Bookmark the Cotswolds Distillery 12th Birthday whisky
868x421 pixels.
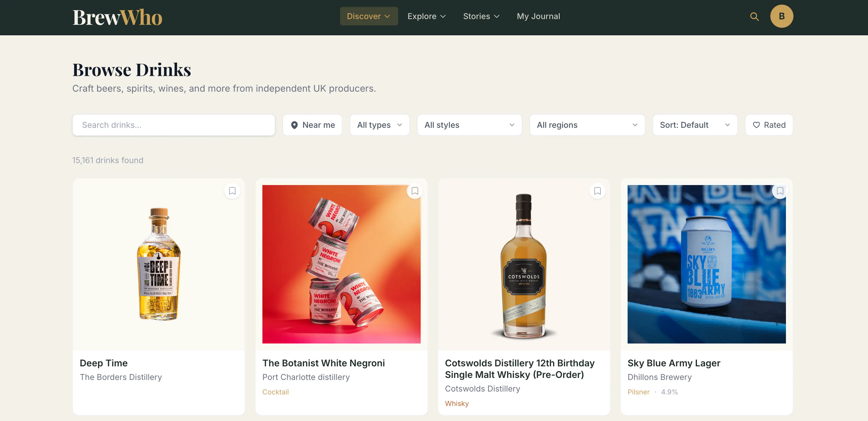[598, 191]
